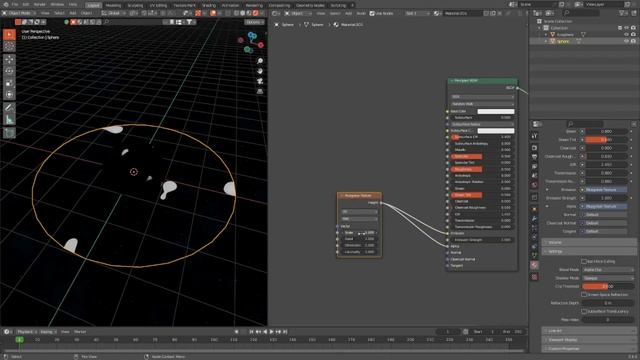Toggle Subsurface Translucency checkbox
The width and height of the screenshot is (640, 360).
click(584, 311)
